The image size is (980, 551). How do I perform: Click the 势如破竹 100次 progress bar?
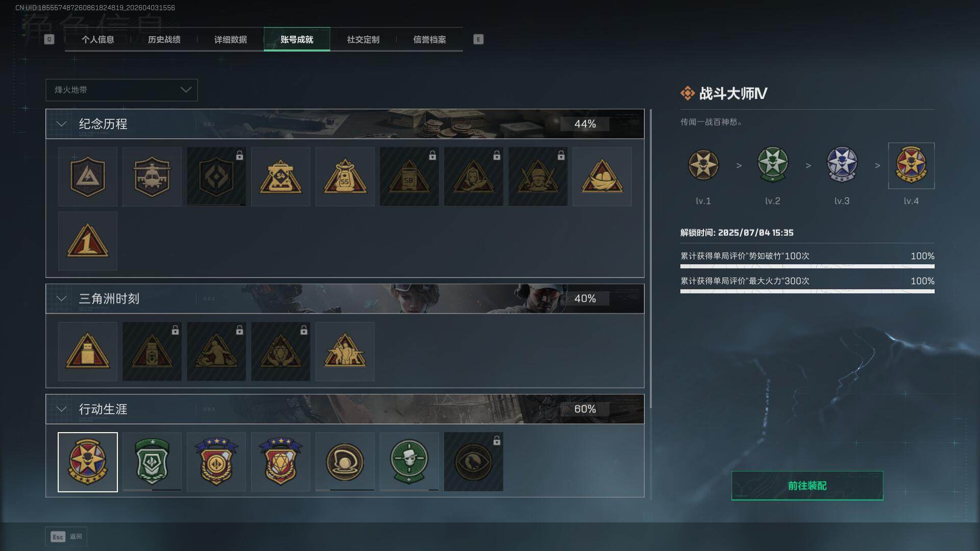tap(807, 266)
